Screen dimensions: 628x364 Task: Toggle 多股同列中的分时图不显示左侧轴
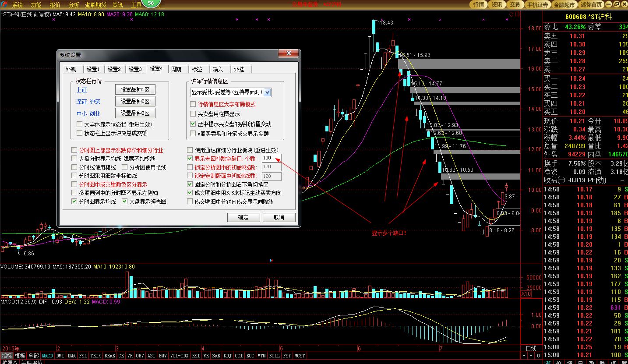(x=74, y=193)
